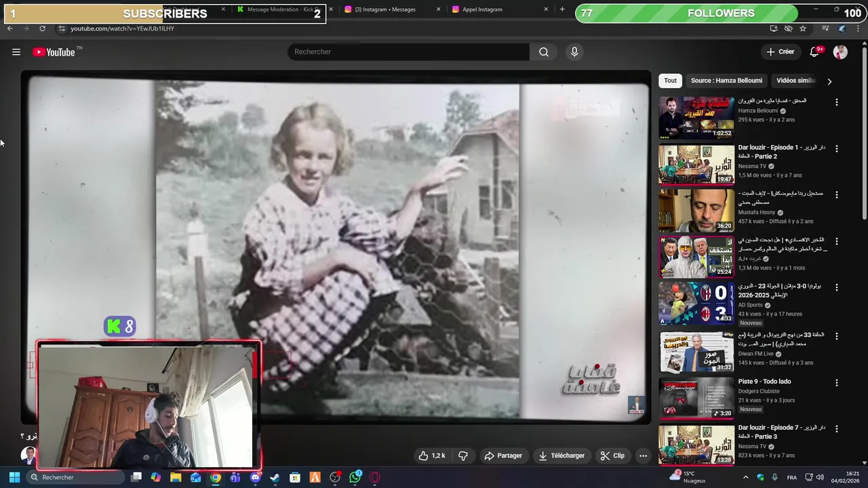Open WhatsApp from the taskbar
Screen dimensions: 868x488
355,477
